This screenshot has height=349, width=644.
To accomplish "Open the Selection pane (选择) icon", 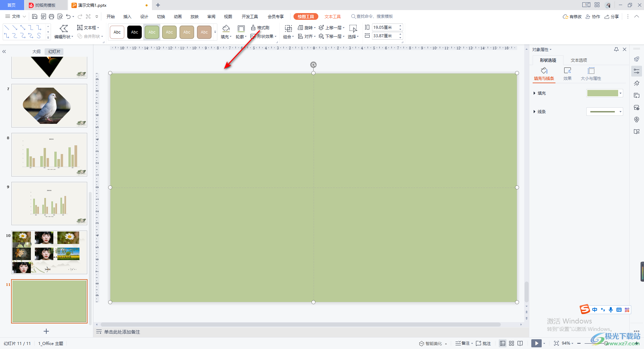I will [x=353, y=29].
